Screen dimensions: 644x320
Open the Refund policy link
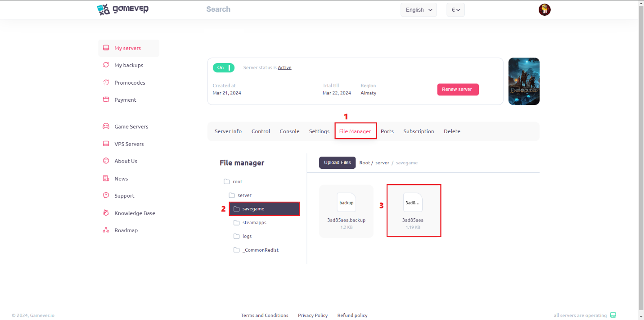pyautogui.click(x=352, y=315)
